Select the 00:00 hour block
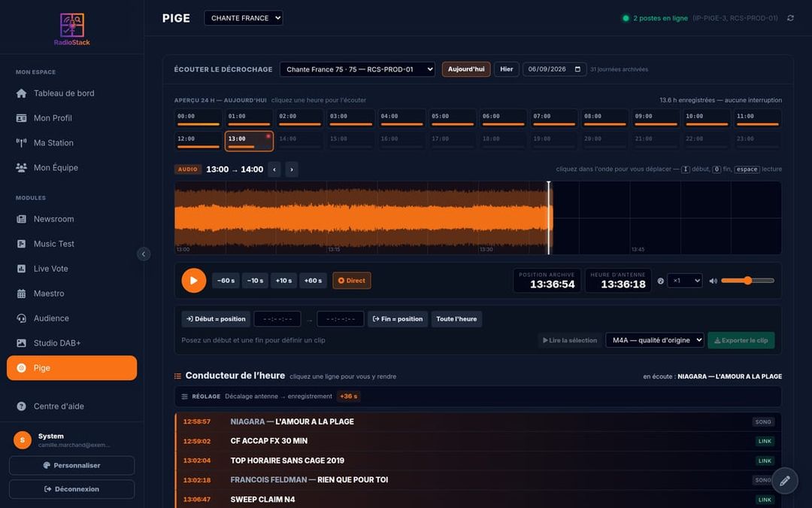This screenshot has height=508, width=812. [x=198, y=118]
